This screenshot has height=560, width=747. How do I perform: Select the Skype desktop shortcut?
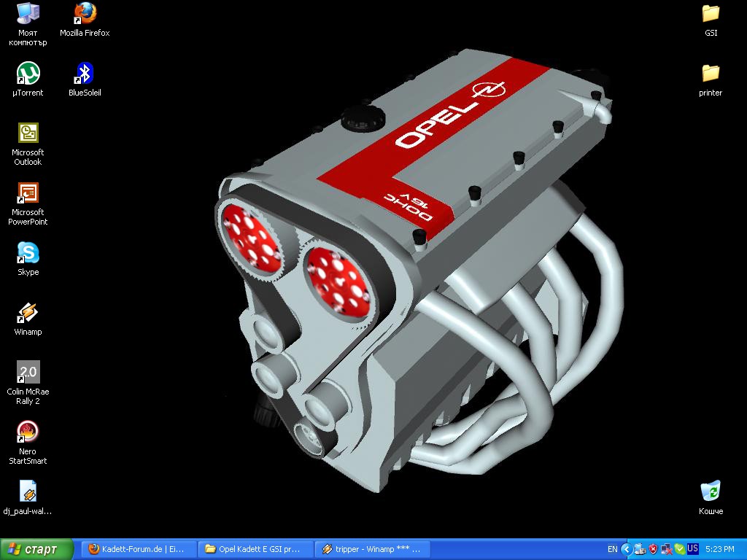tap(28, 259)
